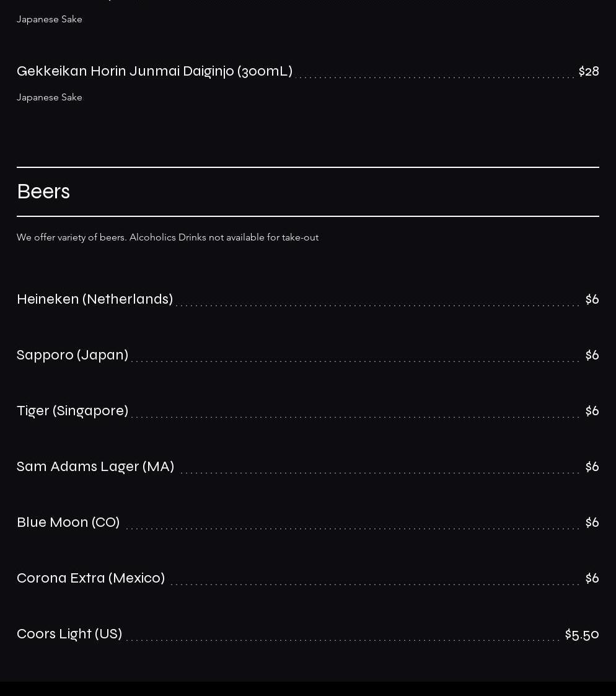Click the $28 sake price
Screen dimensions: 616x696
589,71
